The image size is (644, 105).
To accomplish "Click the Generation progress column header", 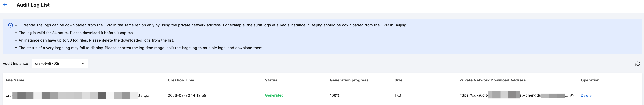I will tap(349, 80).
